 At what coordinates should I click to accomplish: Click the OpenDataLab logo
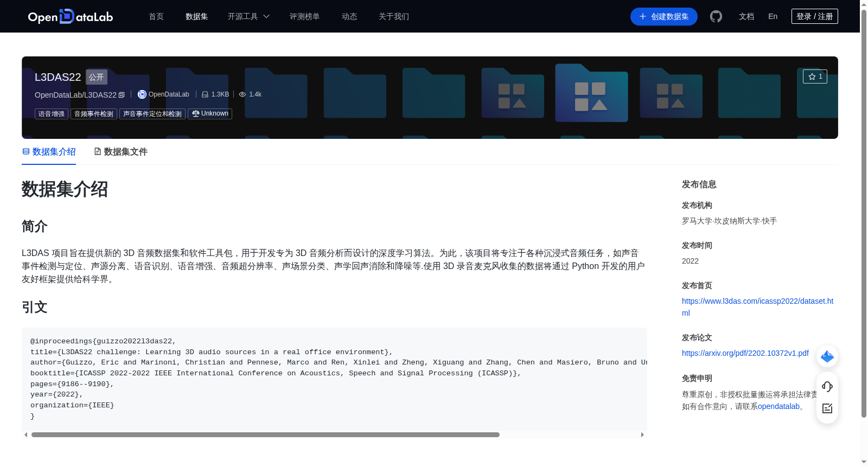[71, 16]
